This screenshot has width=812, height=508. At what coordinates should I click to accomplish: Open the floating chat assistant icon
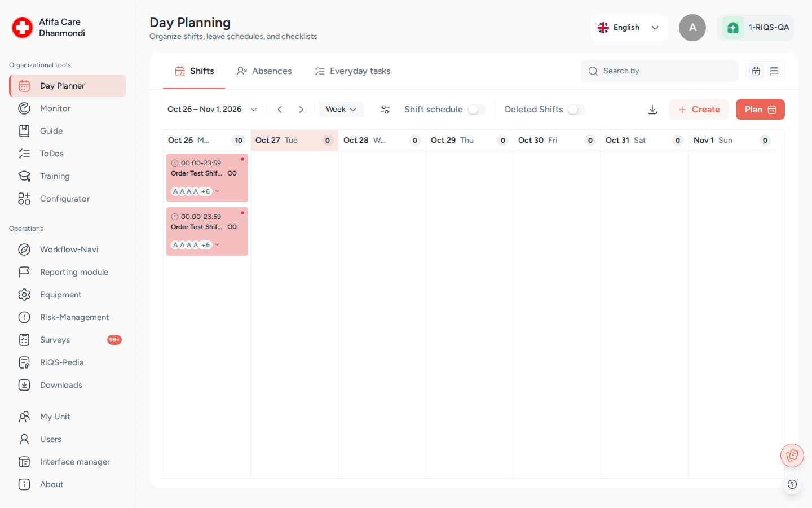point(792,456)
